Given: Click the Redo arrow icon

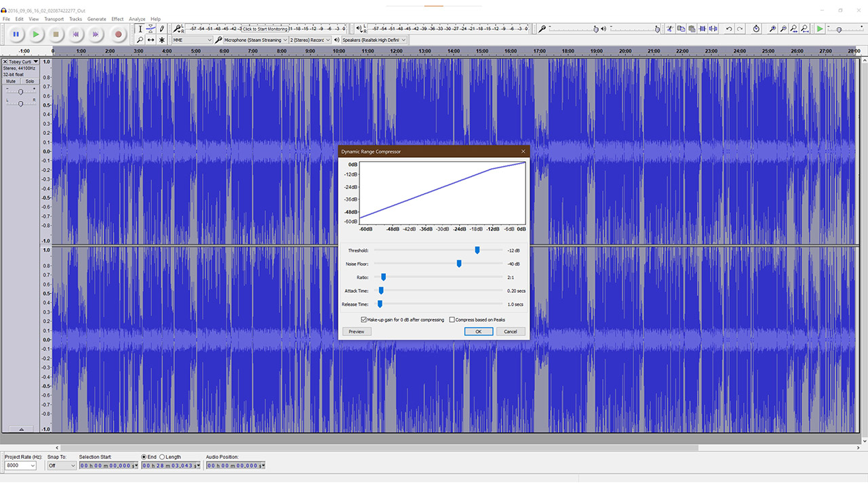Looking at the screenshot, I should click(740, 29).
